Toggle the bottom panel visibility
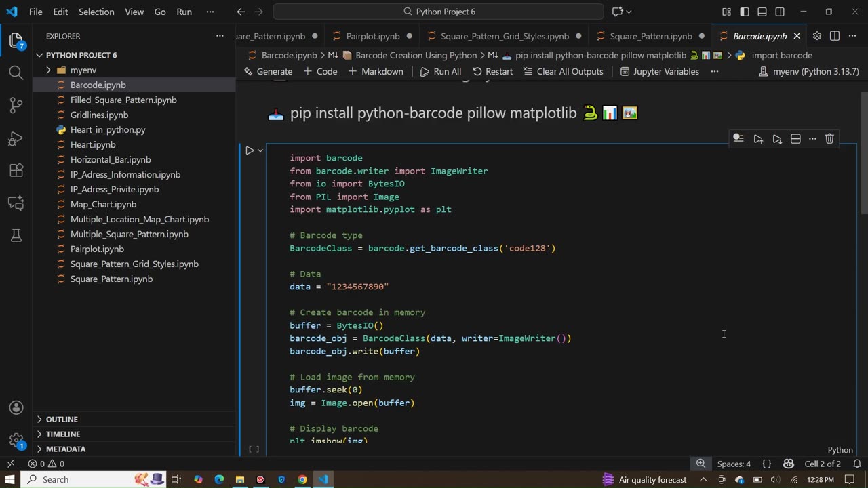Viewport: 868px width, 488px height. [x=762, y=12]
